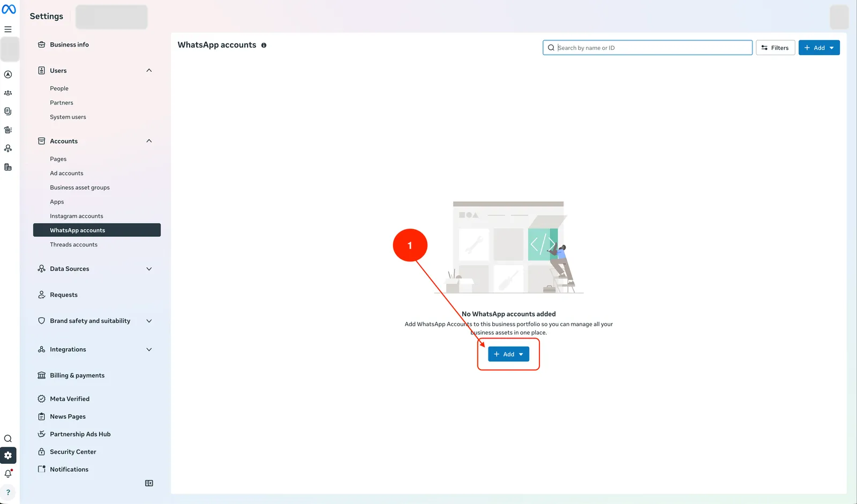Click the stacked coins icon in the left rail
Screen dimensions: 857x504
coord(8,167)
